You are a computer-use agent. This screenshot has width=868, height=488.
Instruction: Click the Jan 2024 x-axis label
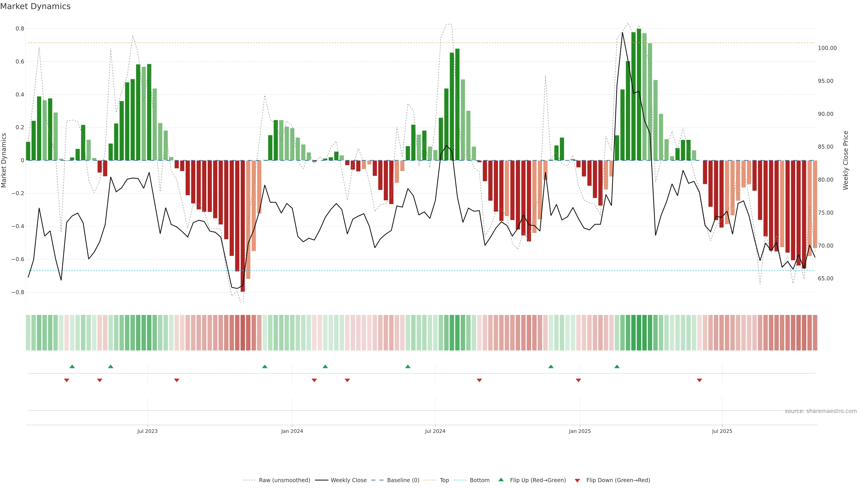(292, 431)
